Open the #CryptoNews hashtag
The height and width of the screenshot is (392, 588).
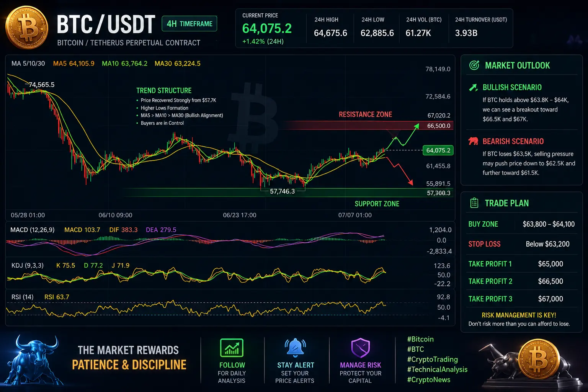pos(428,380)
